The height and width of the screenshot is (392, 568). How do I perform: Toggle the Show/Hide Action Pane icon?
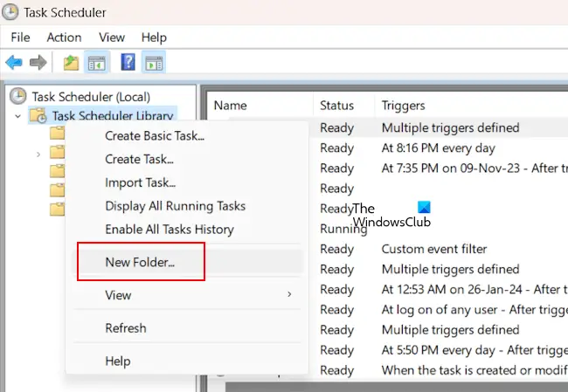tap(154, 63)
